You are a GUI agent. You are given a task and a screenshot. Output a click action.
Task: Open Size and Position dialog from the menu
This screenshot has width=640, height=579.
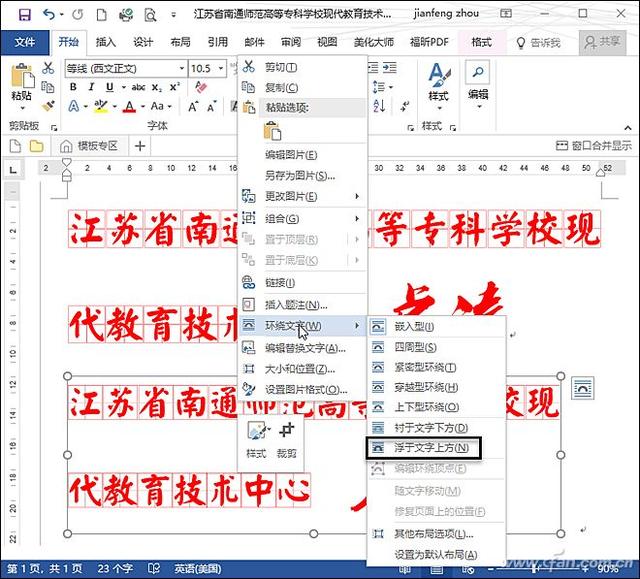[x=303, y=369]
